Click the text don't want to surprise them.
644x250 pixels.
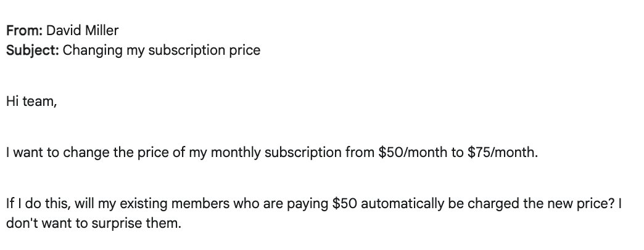pos(94,224)
